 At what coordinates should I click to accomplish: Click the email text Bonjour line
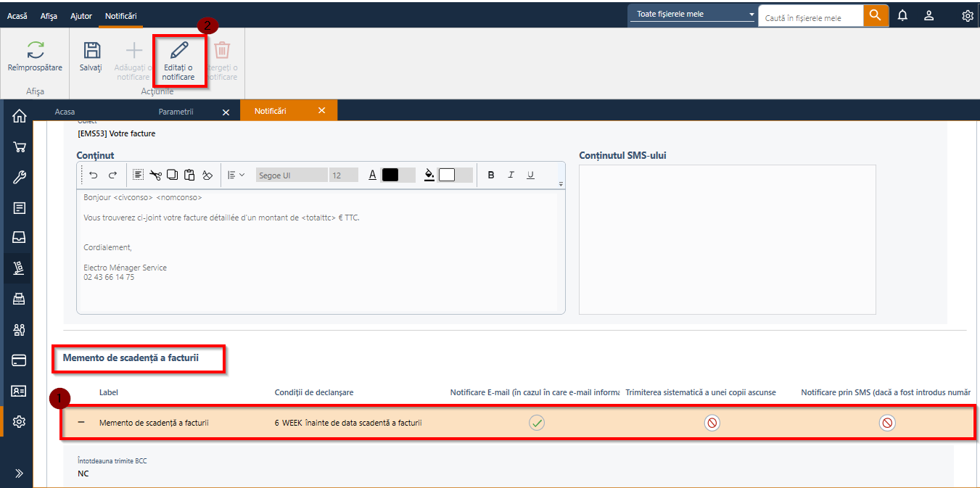tap(143, 197)
